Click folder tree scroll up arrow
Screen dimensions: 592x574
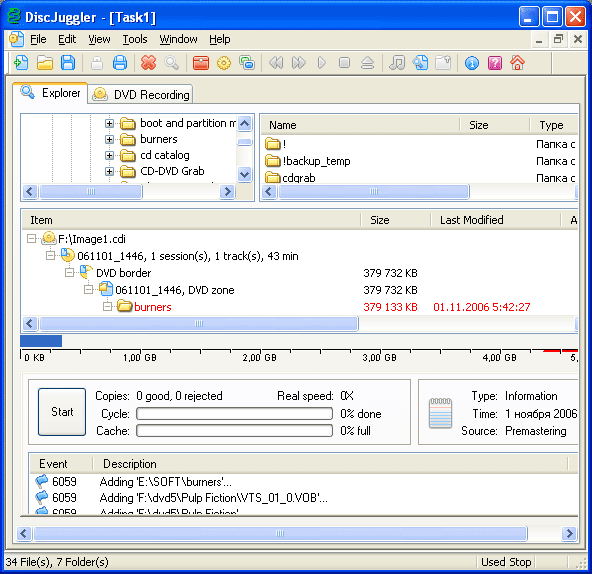pyautogui.click(x=245, y=123)
